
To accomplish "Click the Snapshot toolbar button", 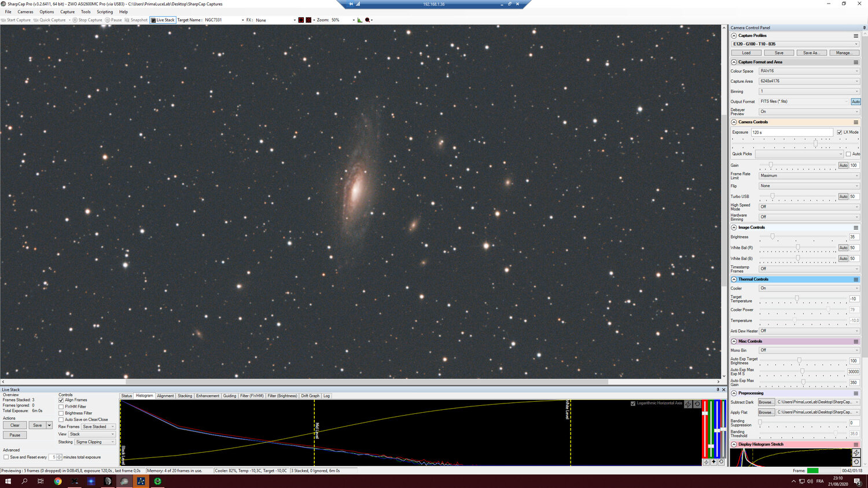I will tap(136, 20).
